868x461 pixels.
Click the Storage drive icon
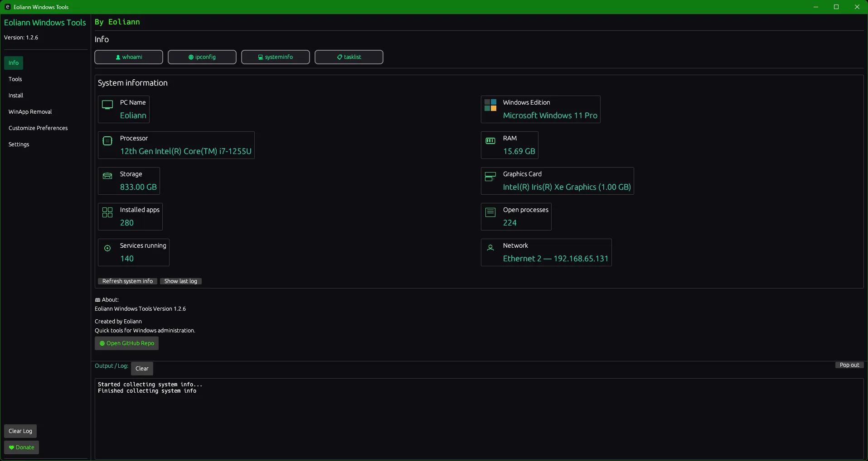(x=107, y=176)
